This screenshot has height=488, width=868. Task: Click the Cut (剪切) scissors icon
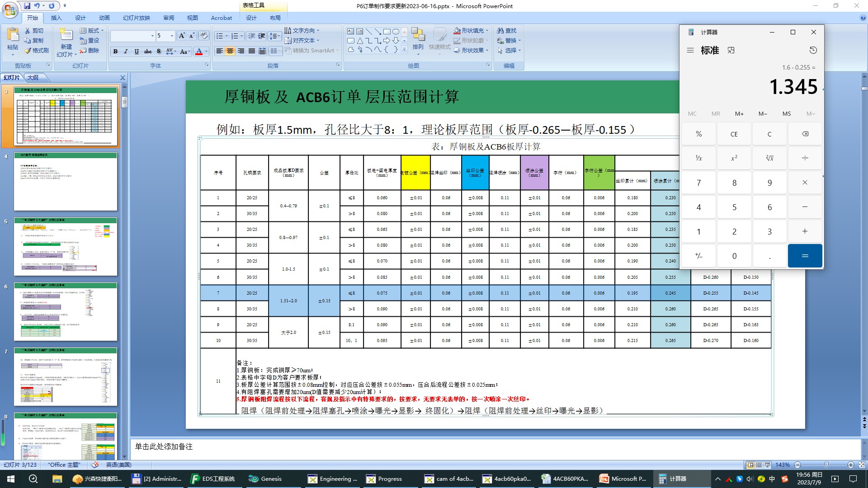tap(28, 31)
